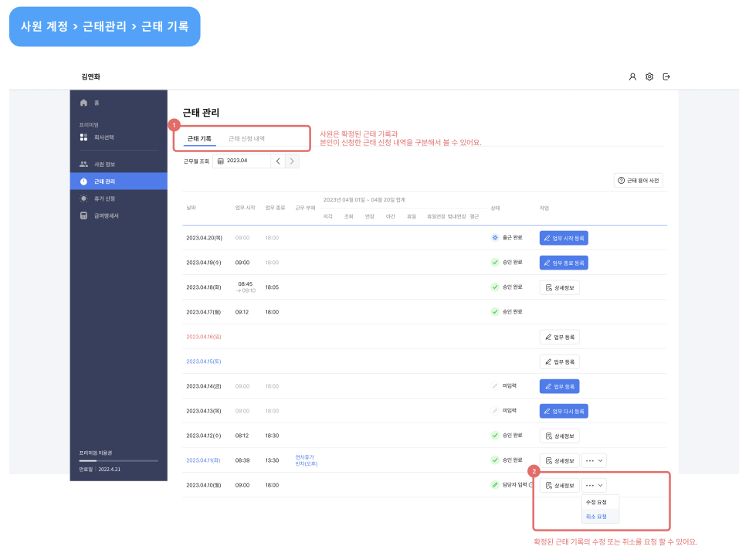Switch to 근태 기록 tab

(199, 138)
